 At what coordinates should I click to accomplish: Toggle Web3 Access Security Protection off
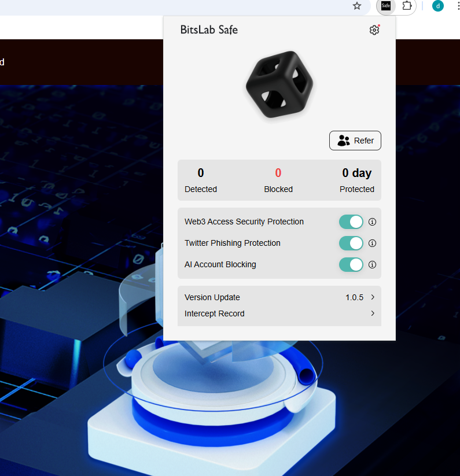click(351, 222)
